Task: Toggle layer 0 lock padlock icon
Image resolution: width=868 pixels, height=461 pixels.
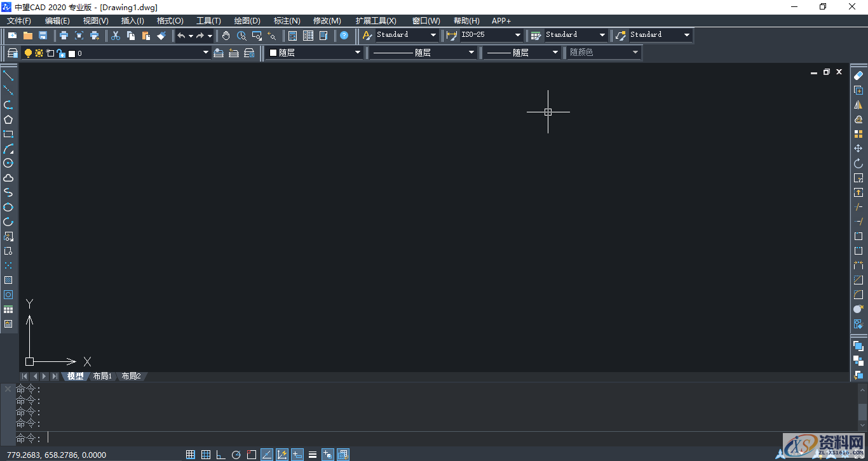Action: [60, 53]
